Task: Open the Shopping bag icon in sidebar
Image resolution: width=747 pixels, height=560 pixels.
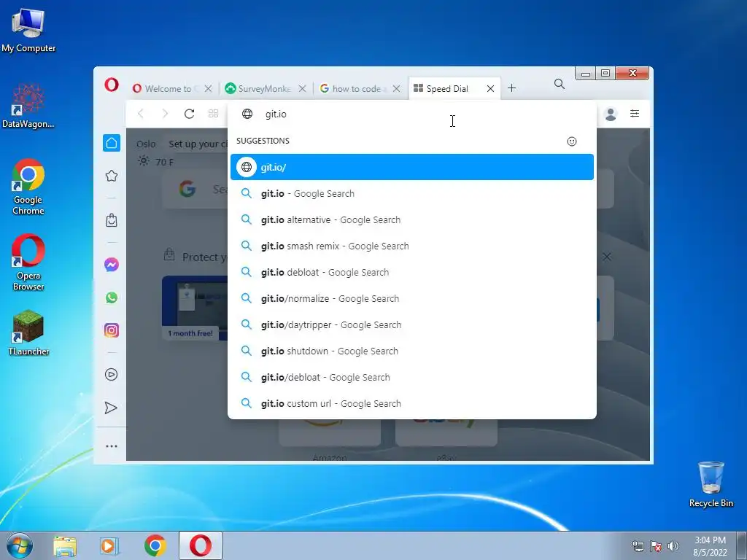Action: (112, 220)
